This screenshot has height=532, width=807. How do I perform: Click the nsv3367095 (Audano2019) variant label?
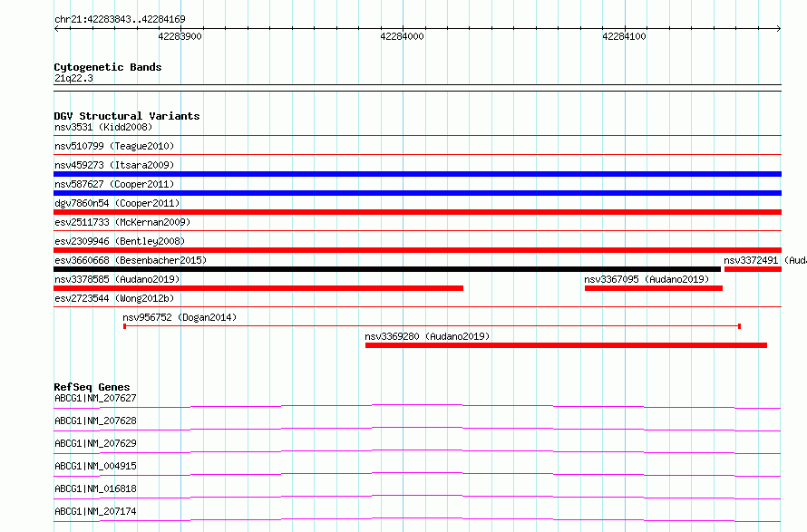point(647,279)
